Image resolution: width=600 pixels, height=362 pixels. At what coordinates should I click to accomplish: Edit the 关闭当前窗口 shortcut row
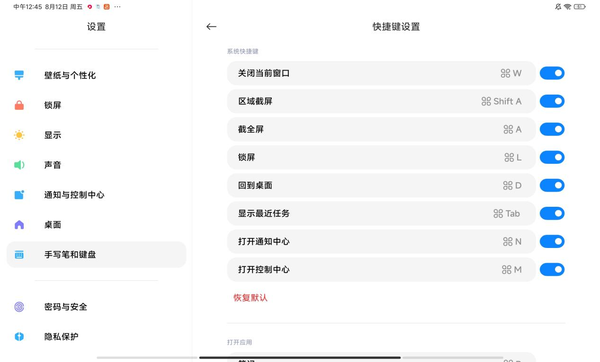(382, 73)
